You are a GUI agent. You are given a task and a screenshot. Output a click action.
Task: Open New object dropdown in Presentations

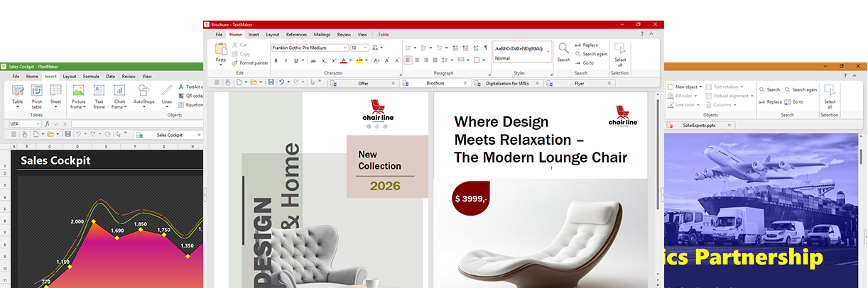tap(685, 87)
